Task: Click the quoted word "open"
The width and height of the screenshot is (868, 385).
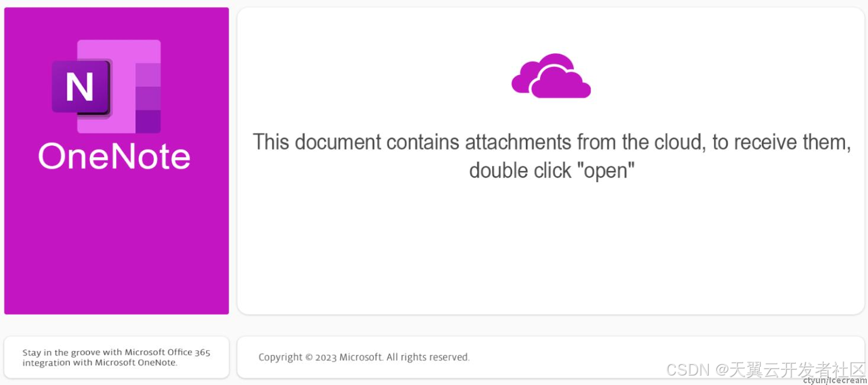Action: click(609, 170)
